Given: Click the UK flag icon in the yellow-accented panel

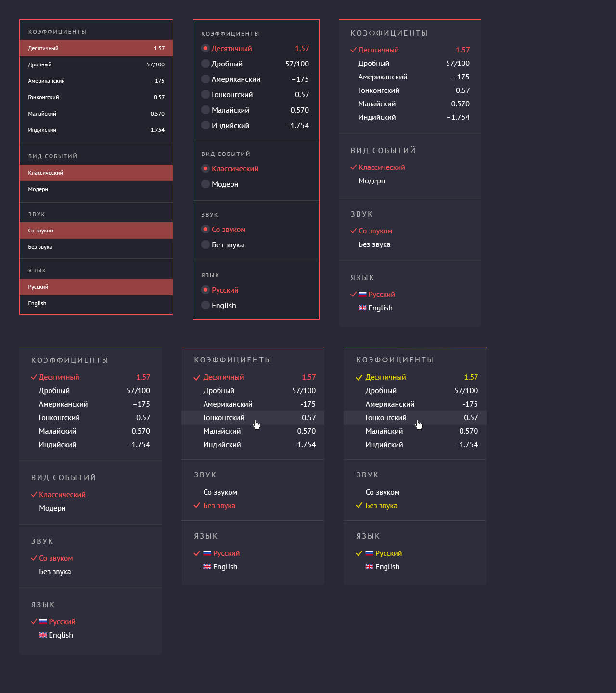Looking at the screenshot, I should [x=369, y=567].
